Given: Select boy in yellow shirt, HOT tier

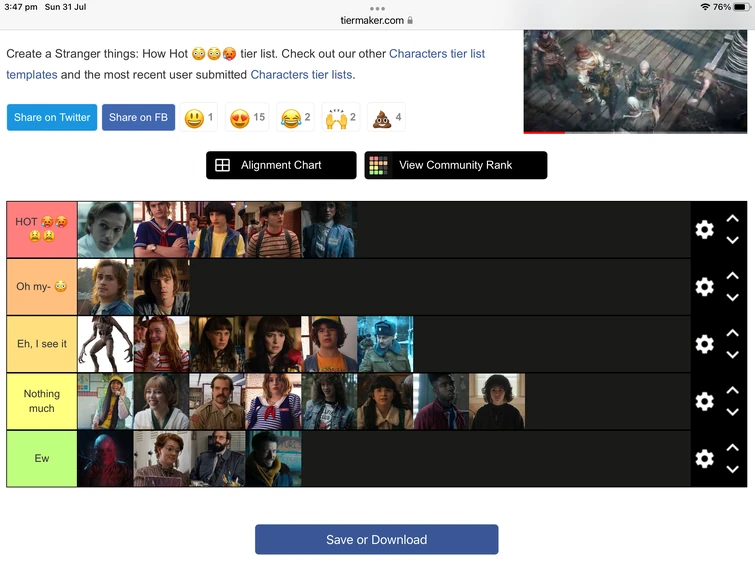Looking at the screenshot, I should [217, 230].
